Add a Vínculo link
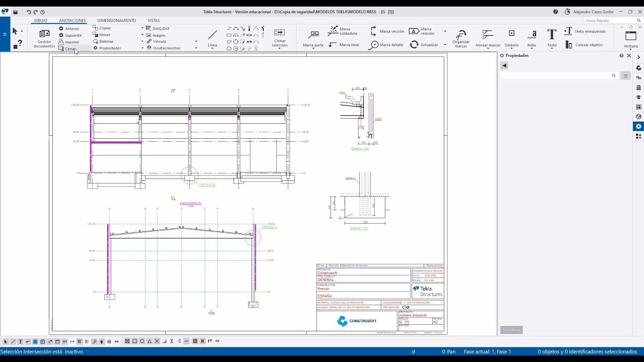Screen dimensions: 644x362 click(156, 42)
